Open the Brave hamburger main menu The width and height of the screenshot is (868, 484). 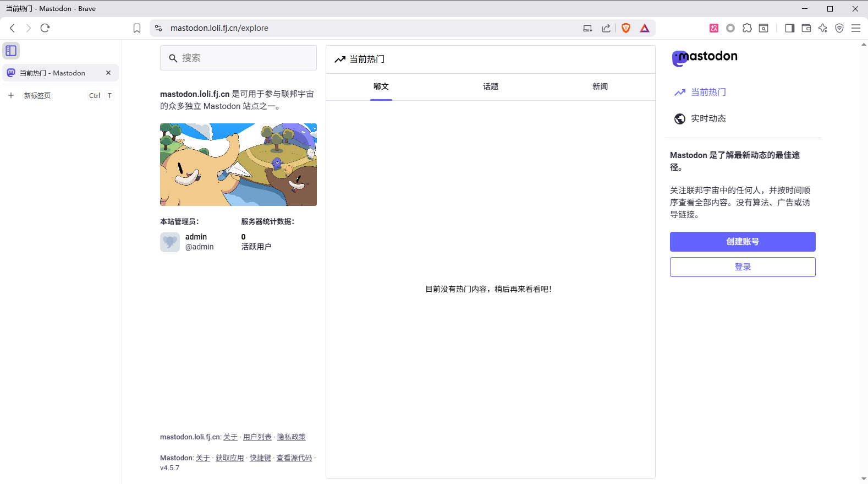pos(856,28)
